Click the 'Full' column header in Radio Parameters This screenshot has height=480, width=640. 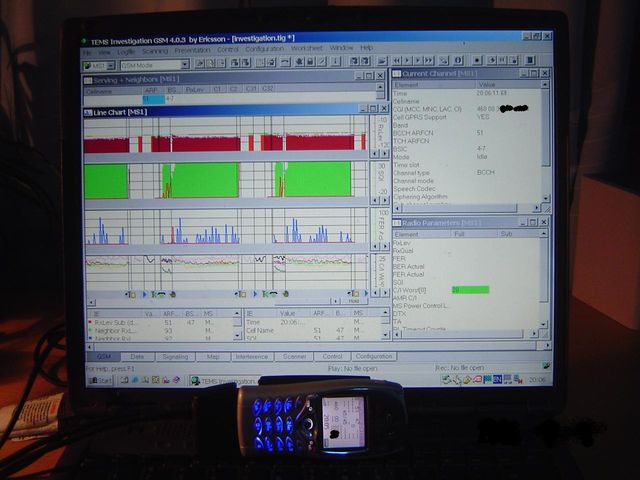tap(473, 234)
